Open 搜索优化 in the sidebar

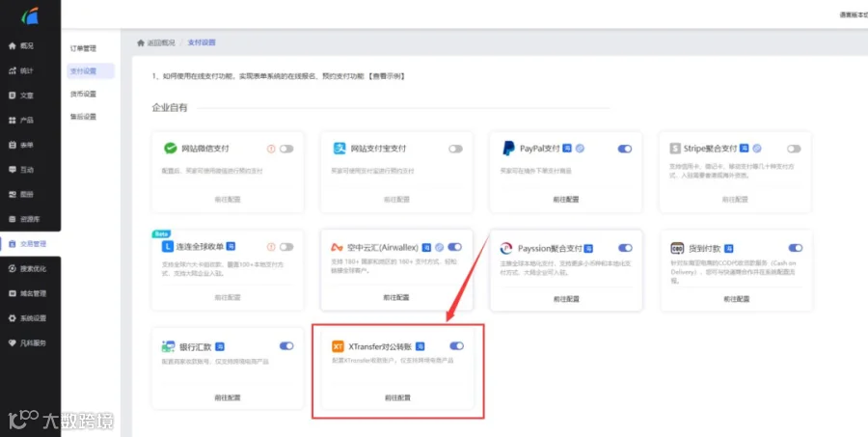31,268
